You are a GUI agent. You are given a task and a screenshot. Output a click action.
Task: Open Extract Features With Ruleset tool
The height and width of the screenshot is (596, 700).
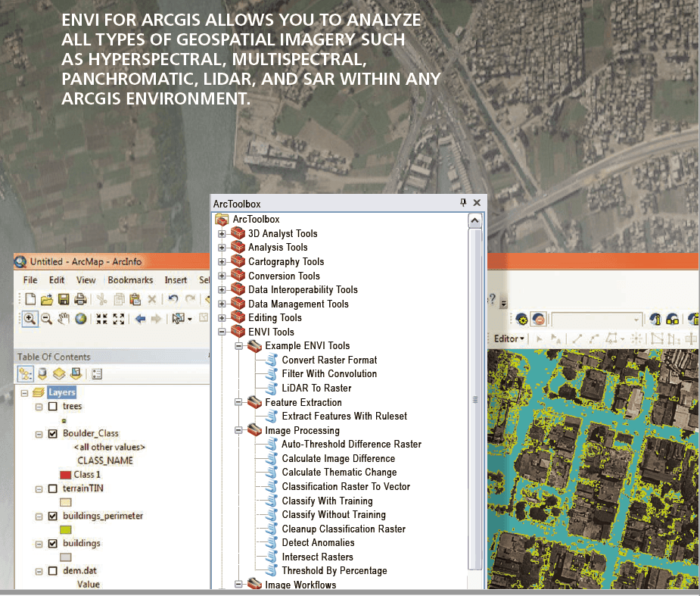coord(344,417)
